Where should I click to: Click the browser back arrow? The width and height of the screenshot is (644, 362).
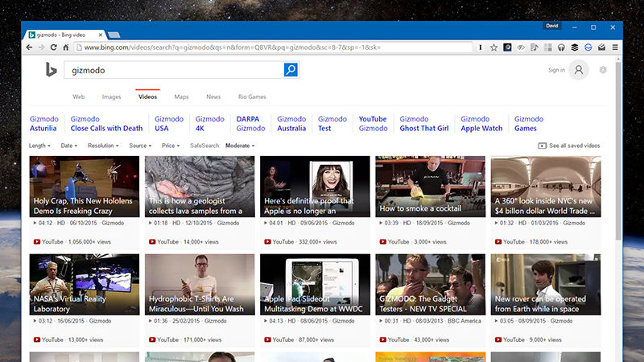tap(29, 47)
